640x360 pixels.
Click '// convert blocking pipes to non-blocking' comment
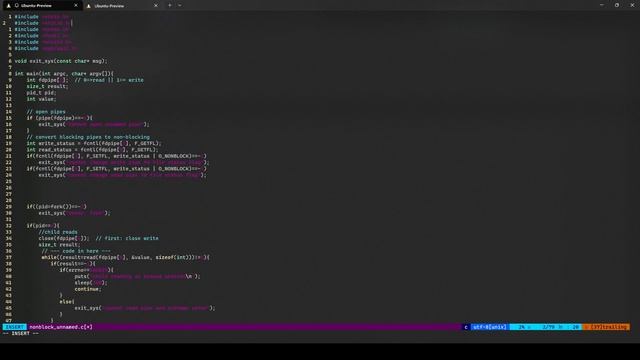(x=88, y=137)
